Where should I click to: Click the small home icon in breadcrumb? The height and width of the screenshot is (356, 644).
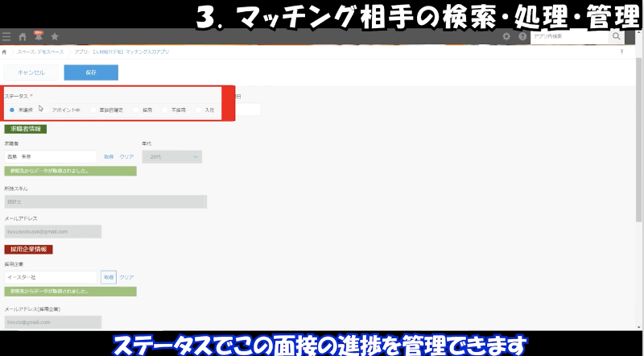coord(6,52)
